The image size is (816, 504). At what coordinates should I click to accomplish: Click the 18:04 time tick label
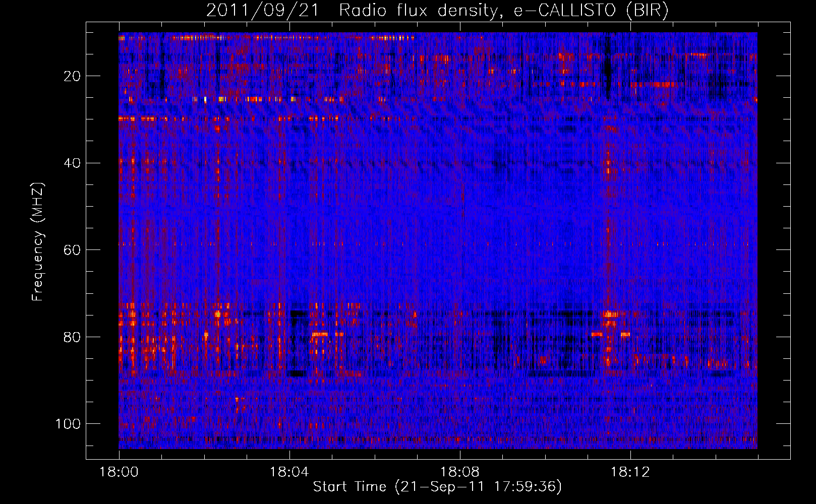pyautogui.click(x=289, y=472)
